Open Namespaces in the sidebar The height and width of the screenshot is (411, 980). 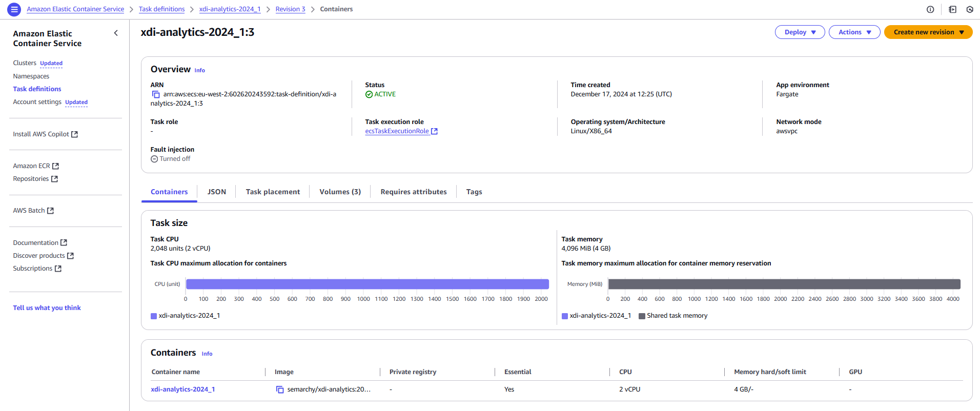[31, 76]
